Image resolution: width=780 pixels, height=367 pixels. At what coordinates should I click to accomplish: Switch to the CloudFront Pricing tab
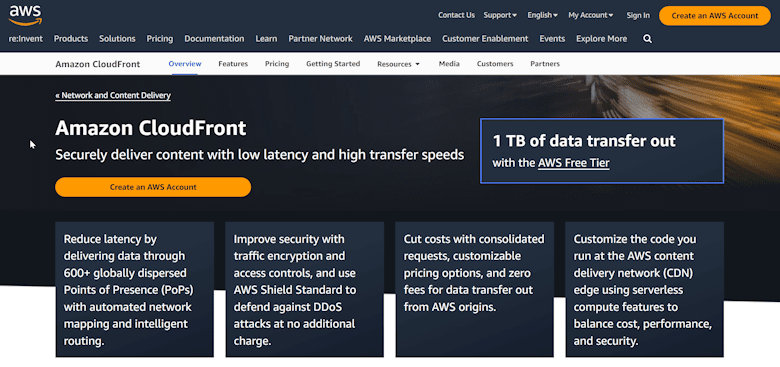[277, 64]
